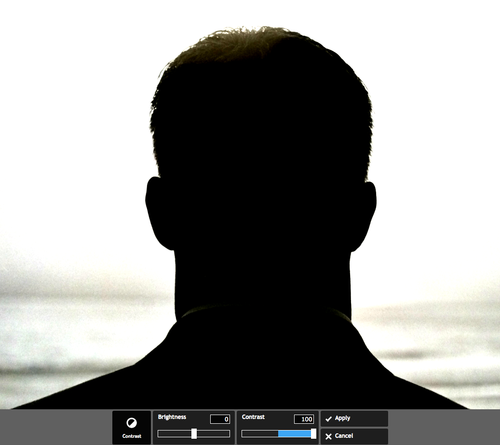Click the Brightness label text
500x445 pixels.
point(172,417)
